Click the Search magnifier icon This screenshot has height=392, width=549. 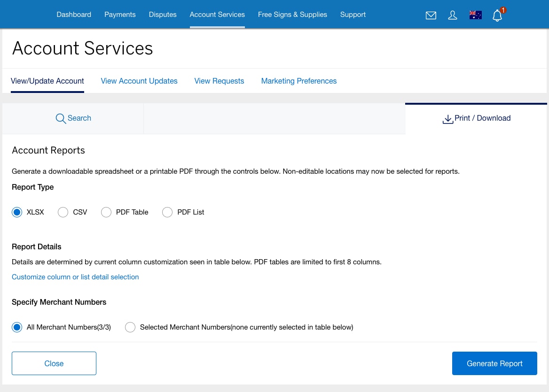[61, 119]
